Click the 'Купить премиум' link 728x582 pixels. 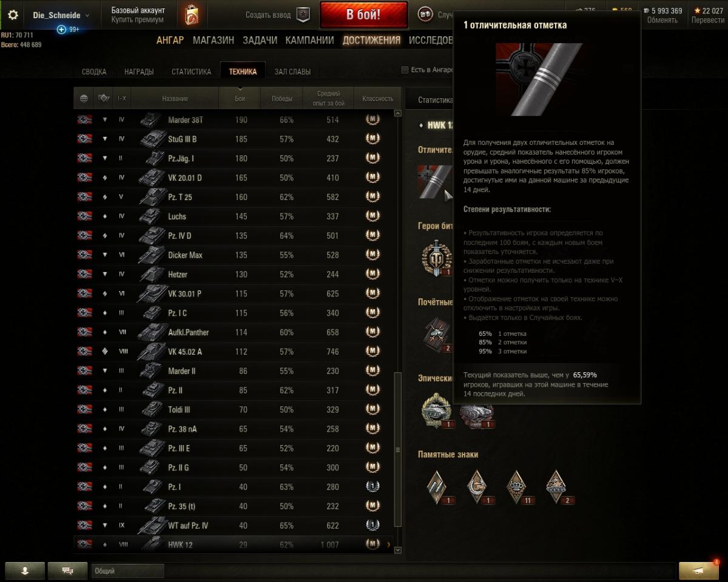pos(137,20)
